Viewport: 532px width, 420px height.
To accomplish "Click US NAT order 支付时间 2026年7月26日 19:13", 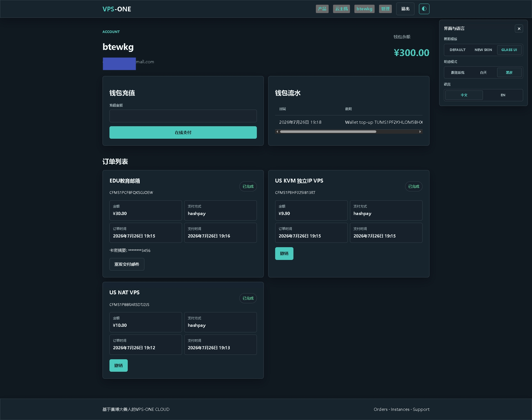I will [x=220, y=345].
